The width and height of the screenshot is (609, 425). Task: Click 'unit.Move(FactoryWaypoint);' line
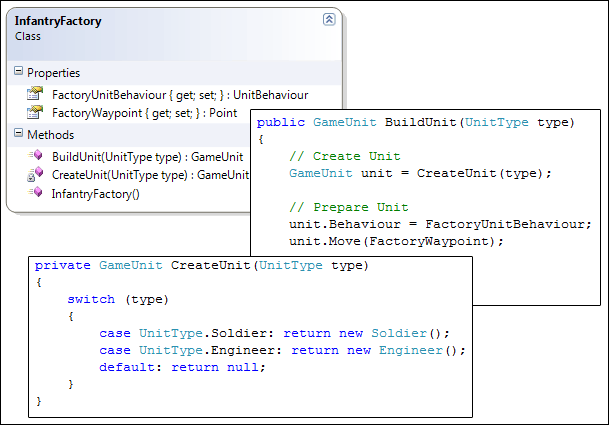pyautogui.click(x=396, y=241)
